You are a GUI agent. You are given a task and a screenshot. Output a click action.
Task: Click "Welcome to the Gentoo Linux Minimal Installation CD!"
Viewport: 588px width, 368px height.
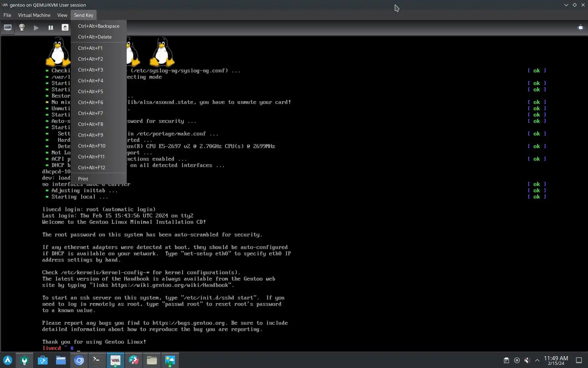tap(124, 222)
